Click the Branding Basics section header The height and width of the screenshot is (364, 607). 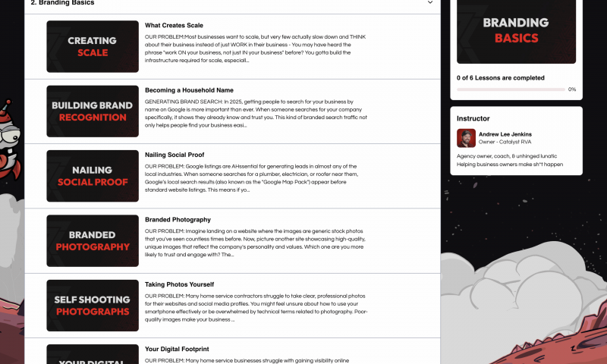(232, 4)
